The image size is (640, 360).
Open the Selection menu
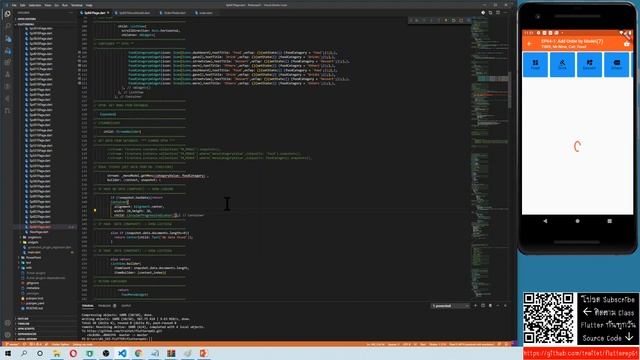(35, 5)
